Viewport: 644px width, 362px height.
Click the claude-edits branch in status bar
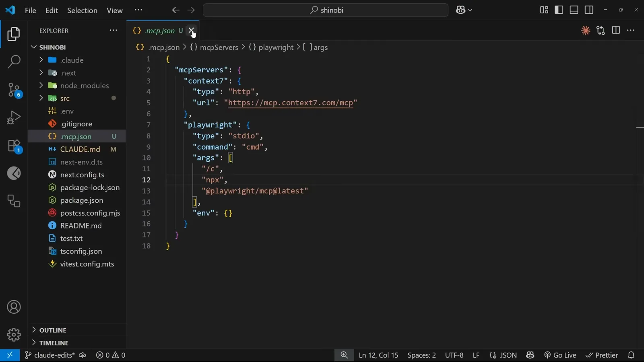pyautogui.click(x=50, y=355)
